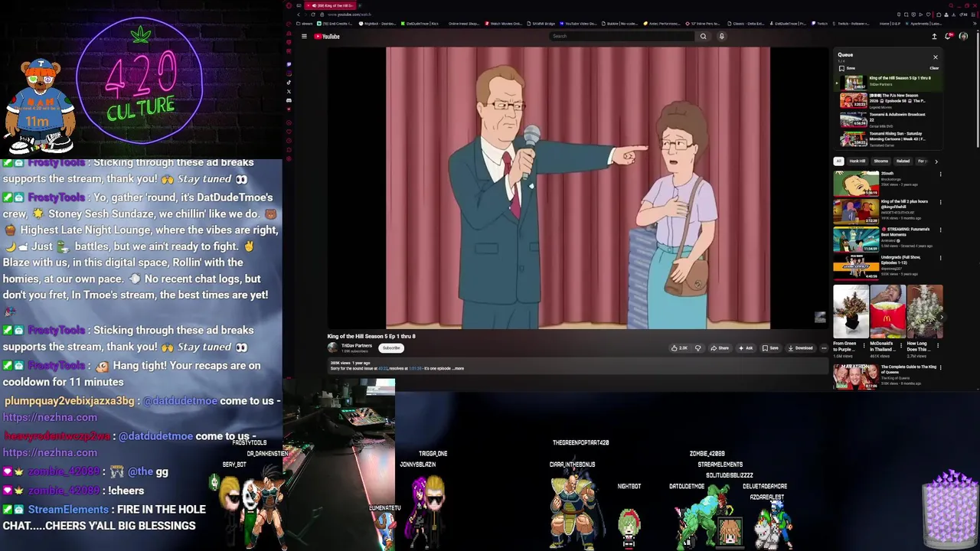
Task: Select the Sitcoms filter chip
Action: 881,161
